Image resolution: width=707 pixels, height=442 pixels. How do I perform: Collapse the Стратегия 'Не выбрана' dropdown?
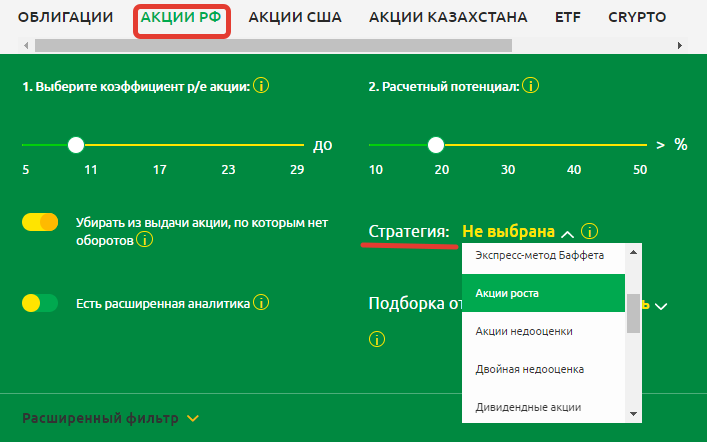pos(568,233)
